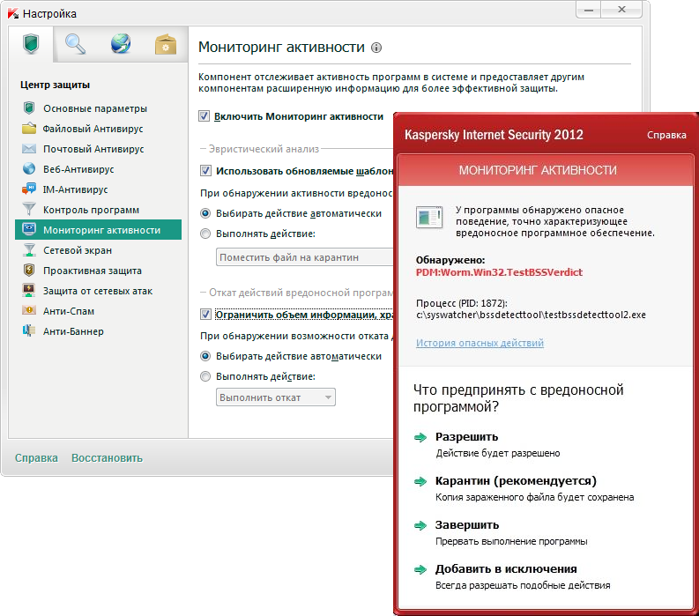Click the Восстановить link
699x616 pixels.
tap(107, 457)
